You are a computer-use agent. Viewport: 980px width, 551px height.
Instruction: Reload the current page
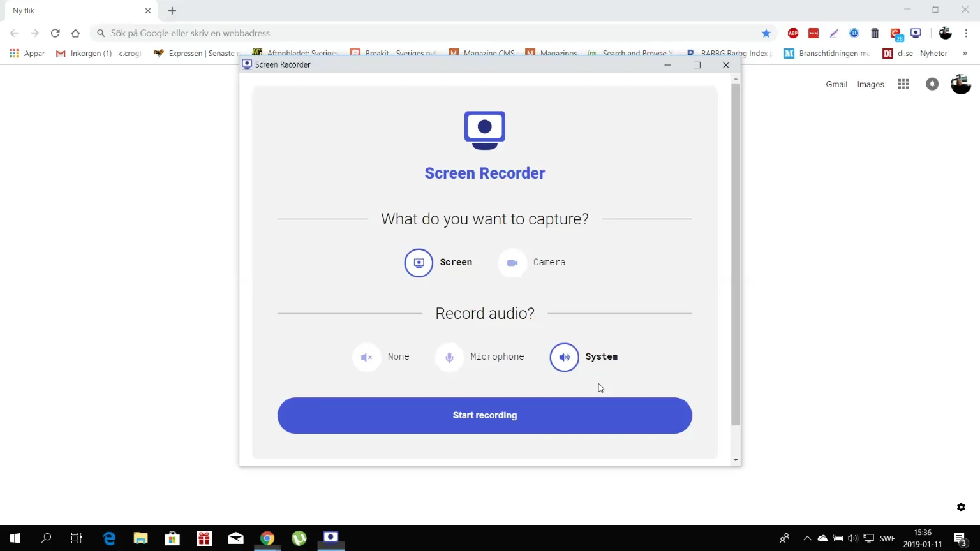[56, 33]
